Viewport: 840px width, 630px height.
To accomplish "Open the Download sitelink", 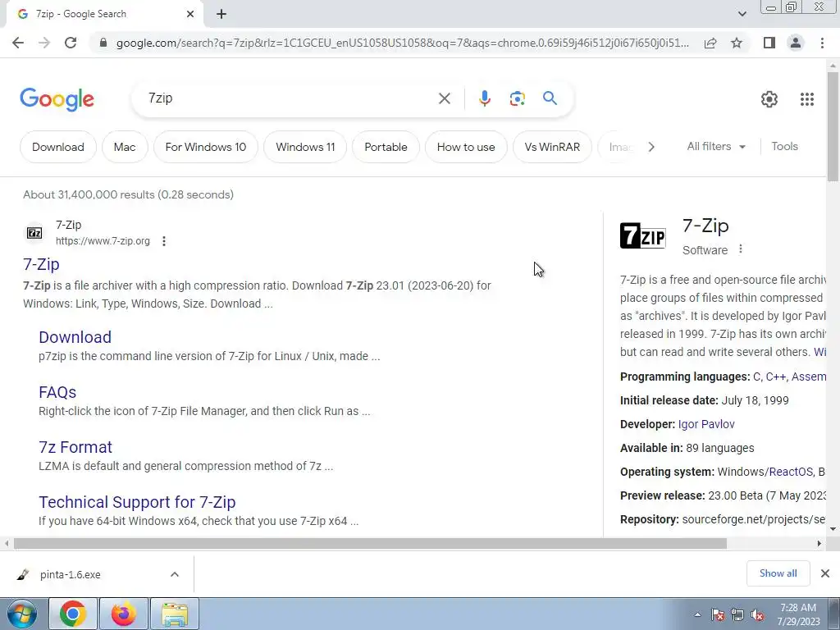I will click(x=75, y=337).
